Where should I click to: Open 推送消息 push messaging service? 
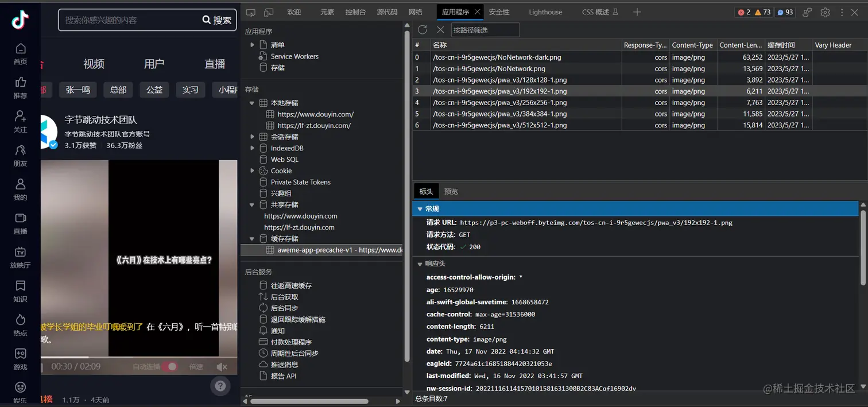coord(284,365)
